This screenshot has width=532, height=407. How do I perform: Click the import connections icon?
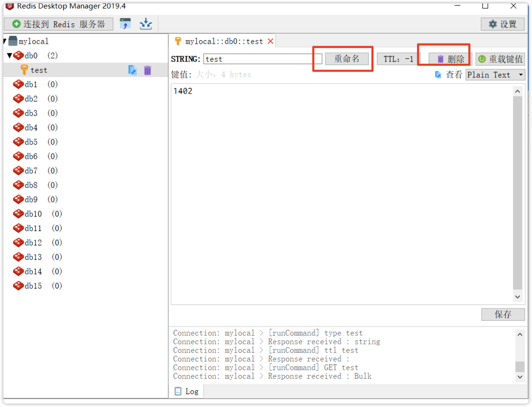146,24
